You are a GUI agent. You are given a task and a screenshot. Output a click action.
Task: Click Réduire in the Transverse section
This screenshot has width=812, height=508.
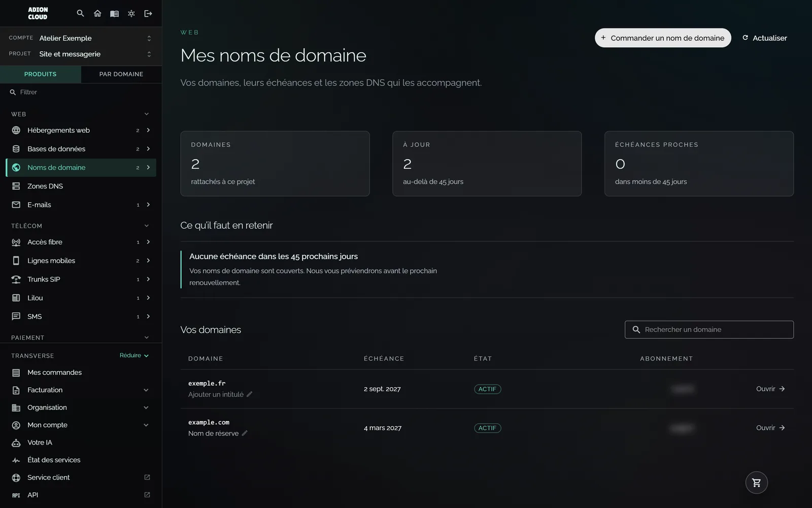pyautogui.click(x=134, y=356)
